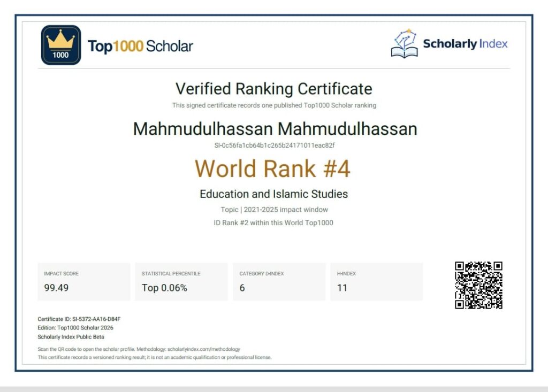This screenshot has width=548, height=392.
Task: Click the disclaimer about academic qualification
Action: pos(155,357)
